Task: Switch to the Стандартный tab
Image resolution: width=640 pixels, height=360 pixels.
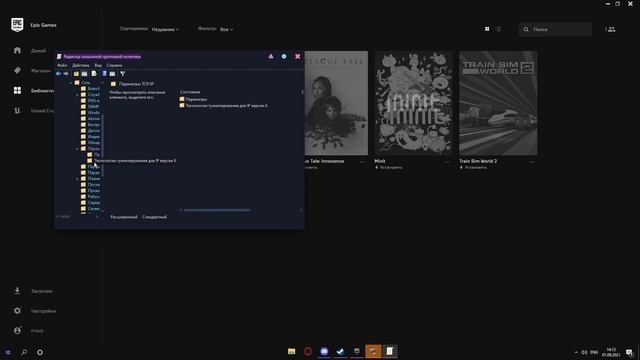Action: (x=154, y=217)
